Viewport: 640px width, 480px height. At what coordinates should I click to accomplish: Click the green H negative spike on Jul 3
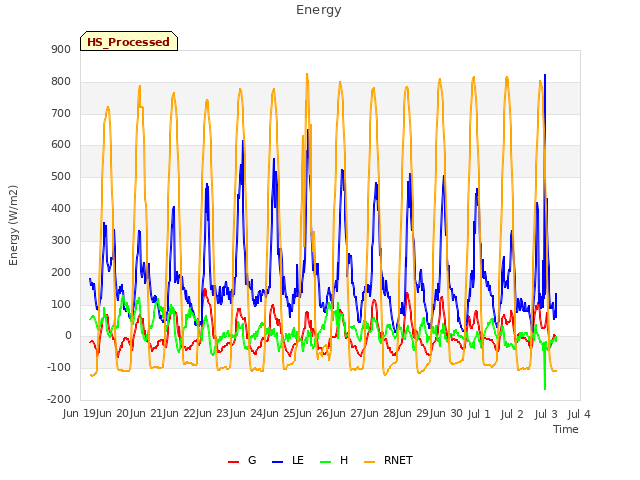point(545,389)
